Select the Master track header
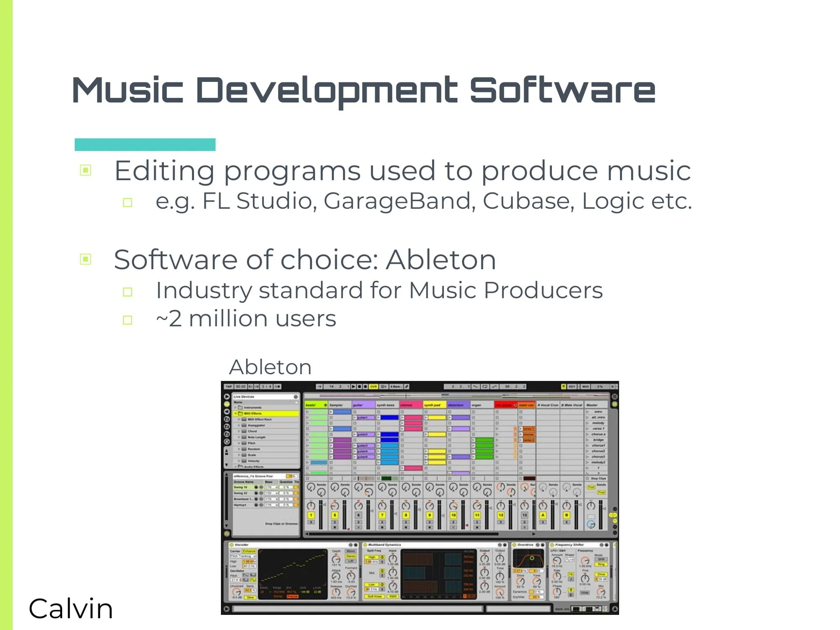This screenshot has height=630, width=840. (x=596, y=405)
